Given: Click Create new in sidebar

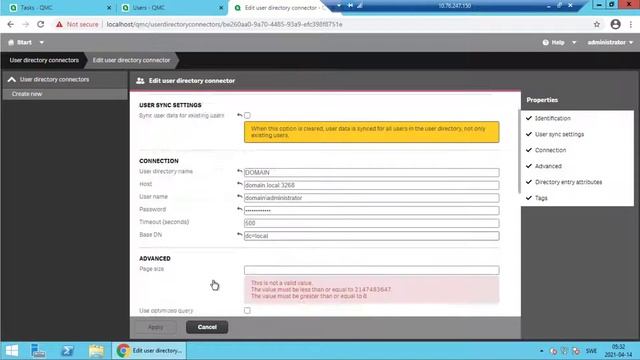Looking at the screenshot, I should pyautogui.click(x=27, y=94).
